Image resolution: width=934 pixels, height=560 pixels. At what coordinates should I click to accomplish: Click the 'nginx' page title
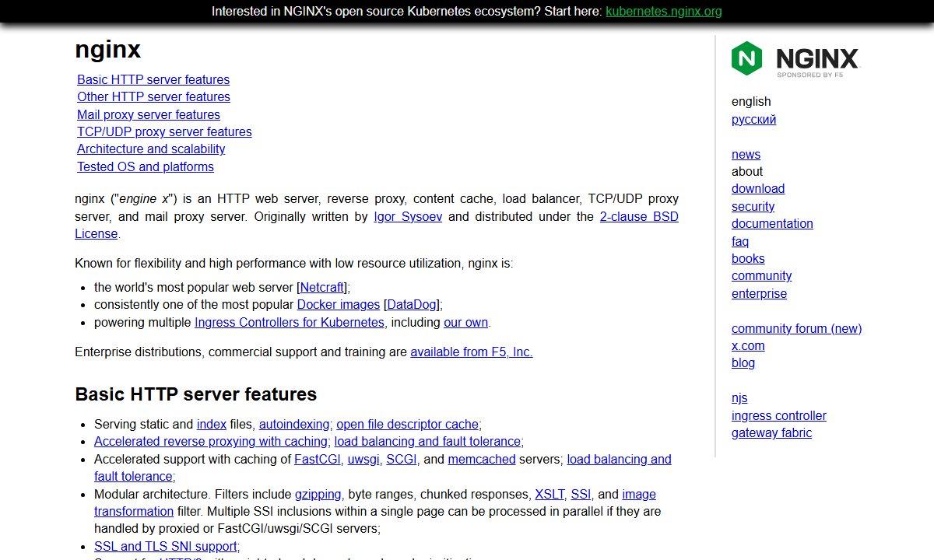[108, 50]
